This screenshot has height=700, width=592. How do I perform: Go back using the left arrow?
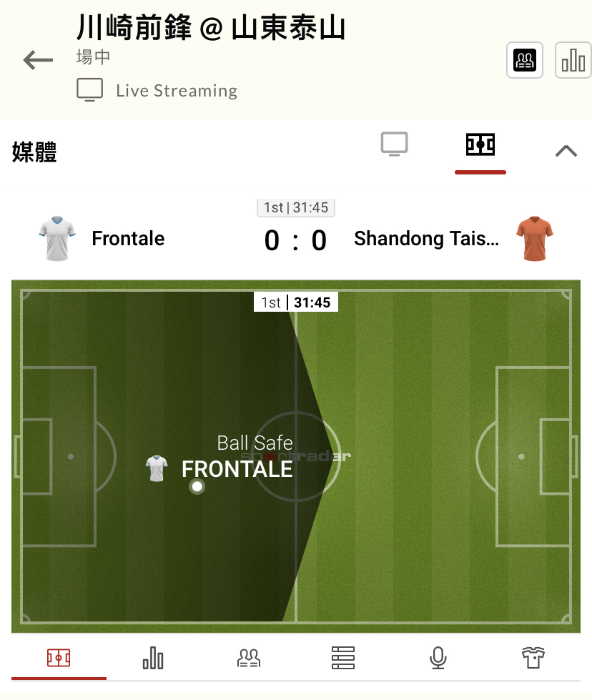[x=38, y=60]
